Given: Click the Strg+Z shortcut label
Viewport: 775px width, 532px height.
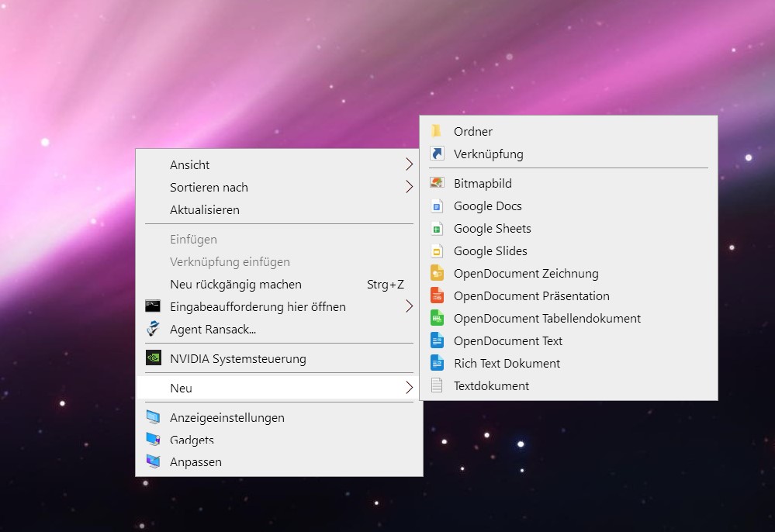Looking at the screenshot, I should pyautogui.click(x=386, y=285).
